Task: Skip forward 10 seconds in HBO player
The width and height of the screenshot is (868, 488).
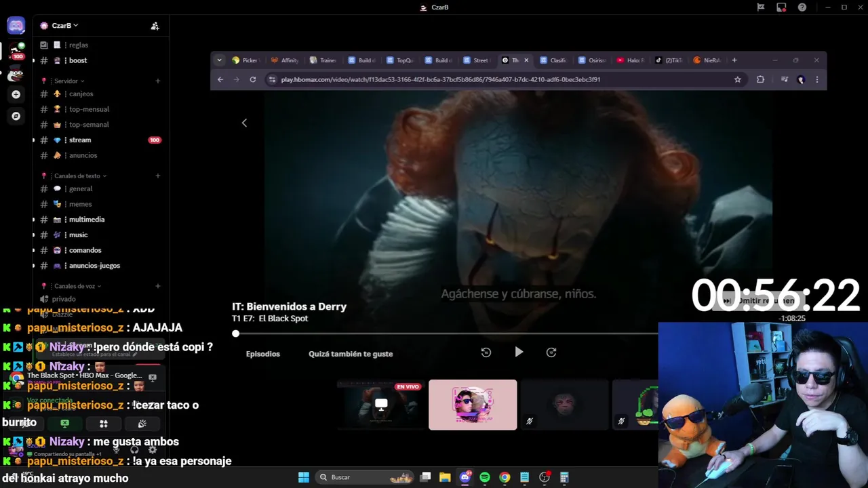Action: tap(551, 352)
